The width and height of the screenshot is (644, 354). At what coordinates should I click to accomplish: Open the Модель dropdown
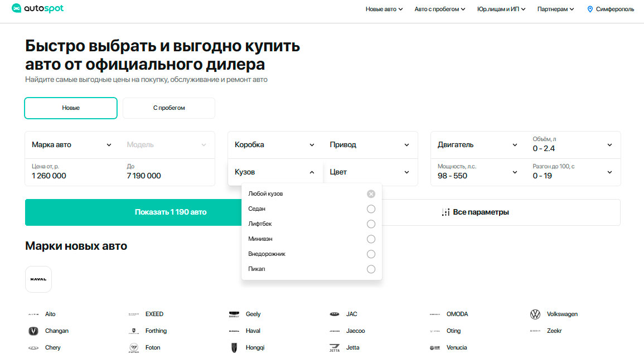pyautogui.click(x=167, y=145)
